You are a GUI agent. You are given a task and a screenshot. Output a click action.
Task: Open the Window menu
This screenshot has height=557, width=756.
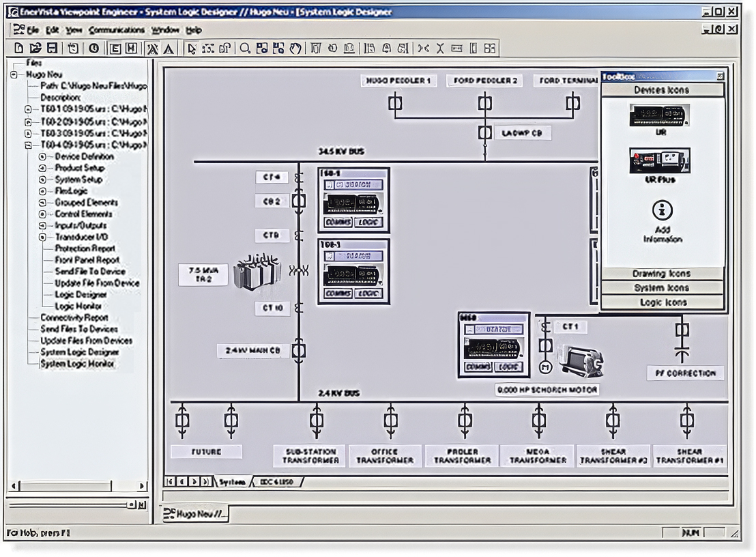(x=165, y=30)
